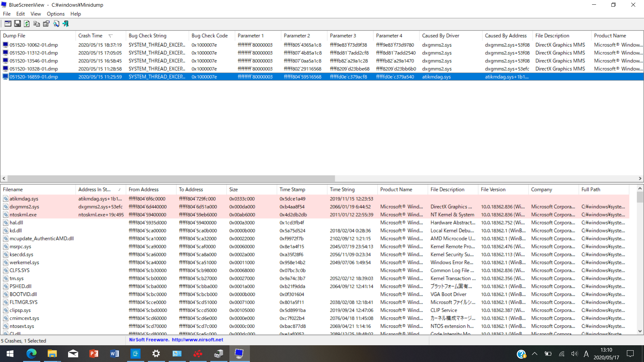
Task: Select the dxgmms2.sys row in lower pane
Action: [315, 207]
